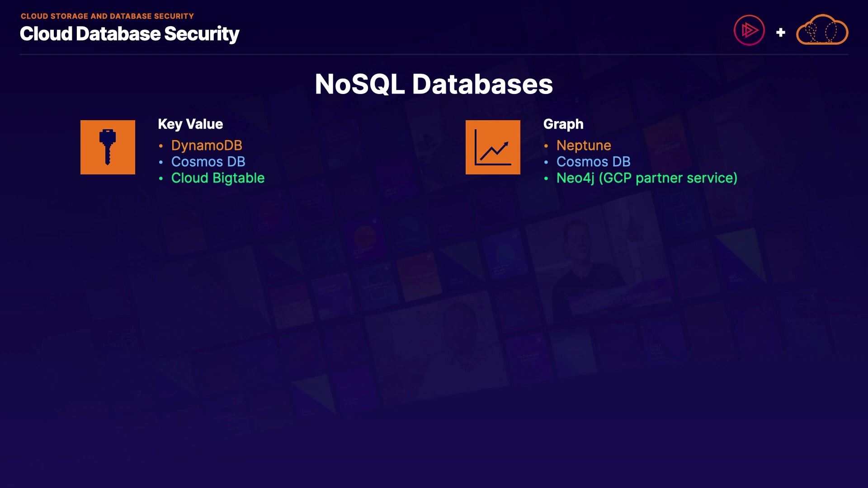The width and height of the screenshot is (868, 488).
Task: Click the orange cloud guru logo
Action: coord(822,30)
